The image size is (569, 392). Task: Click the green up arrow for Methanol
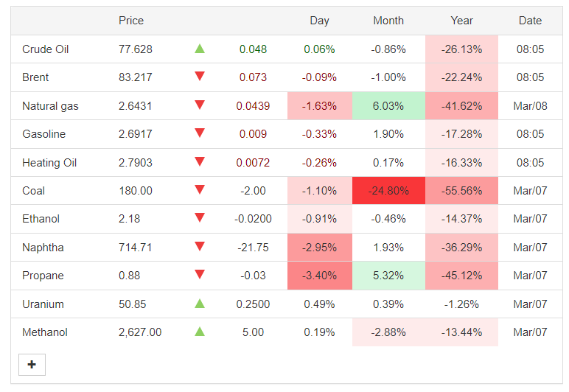click(200, 332)
